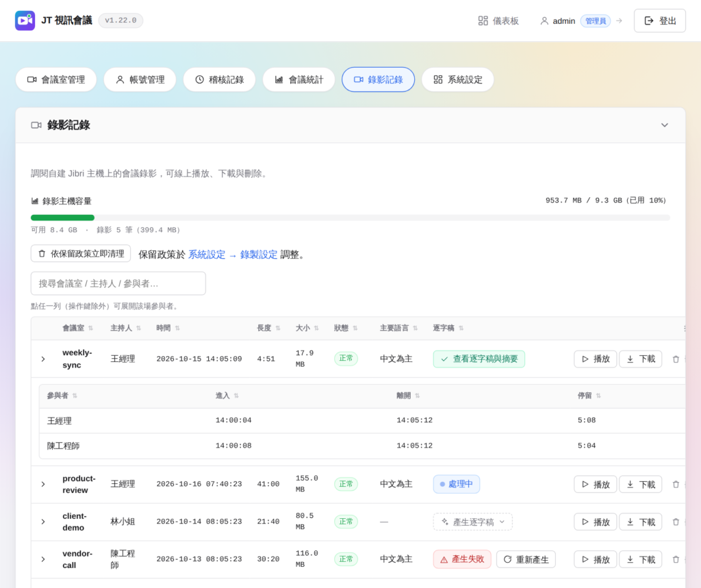Image resolution: width=701 pixels, height=588 pixels.
Task: Select the 錄影記錄 tab
Action: [x=378, y=79]
